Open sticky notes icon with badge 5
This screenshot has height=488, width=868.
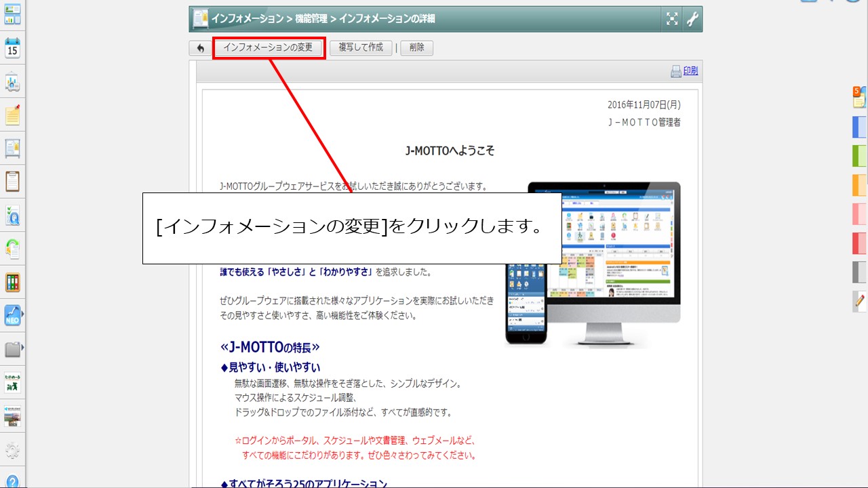pyautogui.click(x=859, y=97)
